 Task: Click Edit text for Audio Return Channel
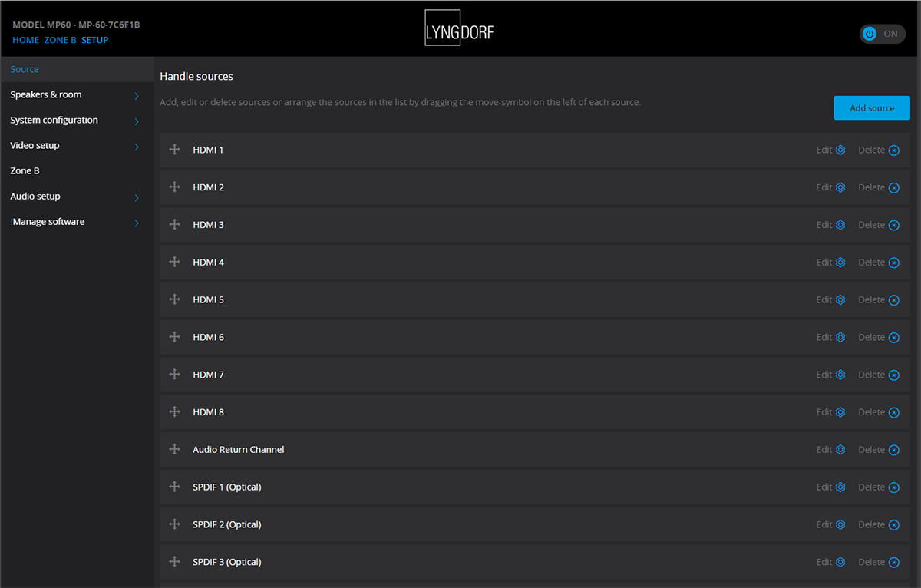pos(824,450)
